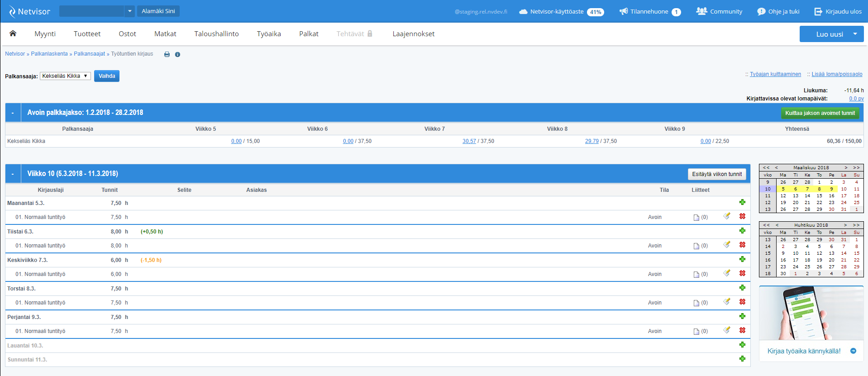Click the home icon in navigation bar
This screenshot has width=868, height=376.
coord(13,33)
